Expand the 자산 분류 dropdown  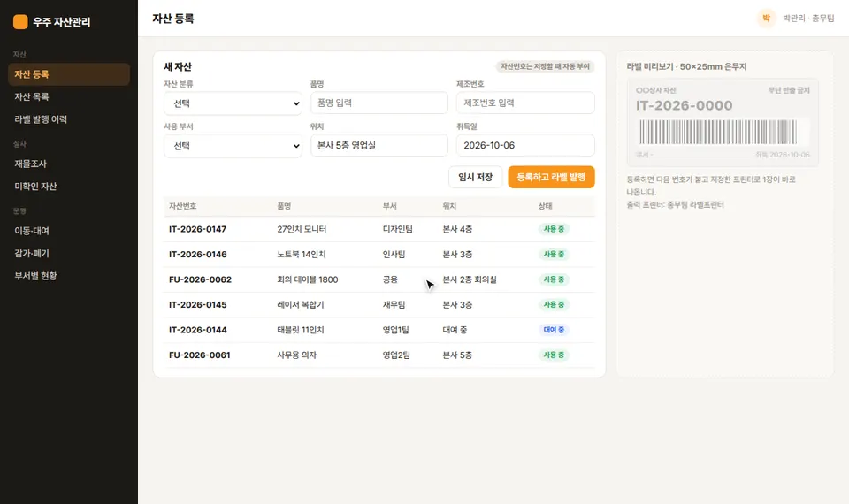[233, 103]
